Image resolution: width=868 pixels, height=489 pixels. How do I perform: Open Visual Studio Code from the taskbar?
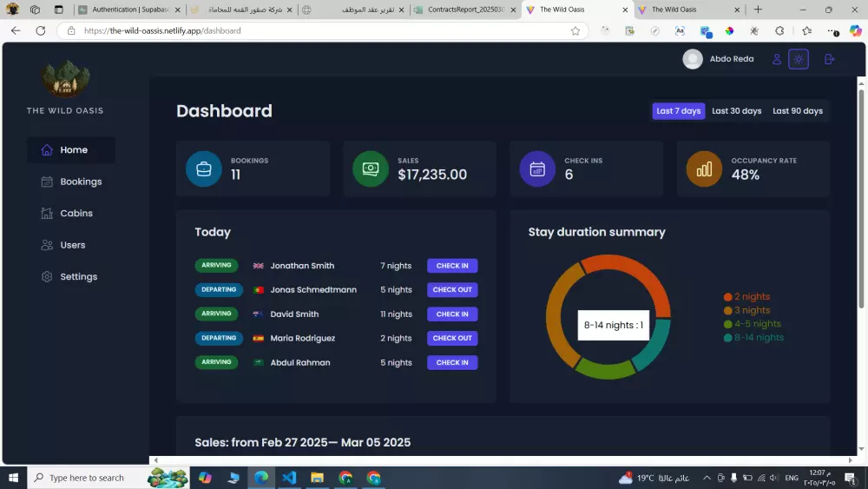click(289, 478)
